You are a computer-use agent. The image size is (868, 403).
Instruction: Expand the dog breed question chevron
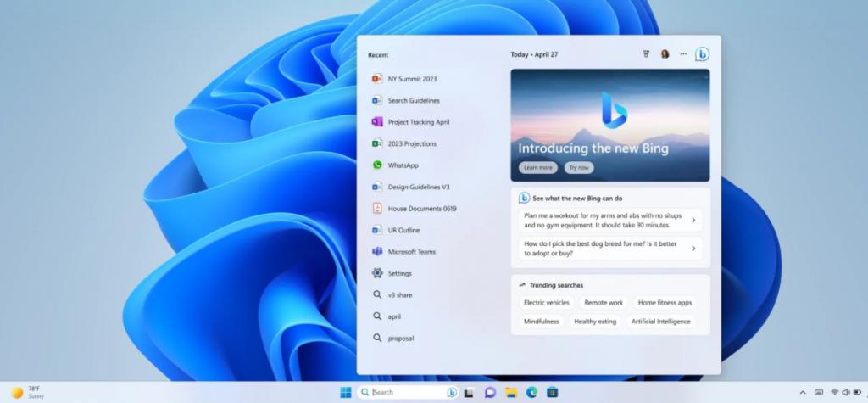click(693, 249)
